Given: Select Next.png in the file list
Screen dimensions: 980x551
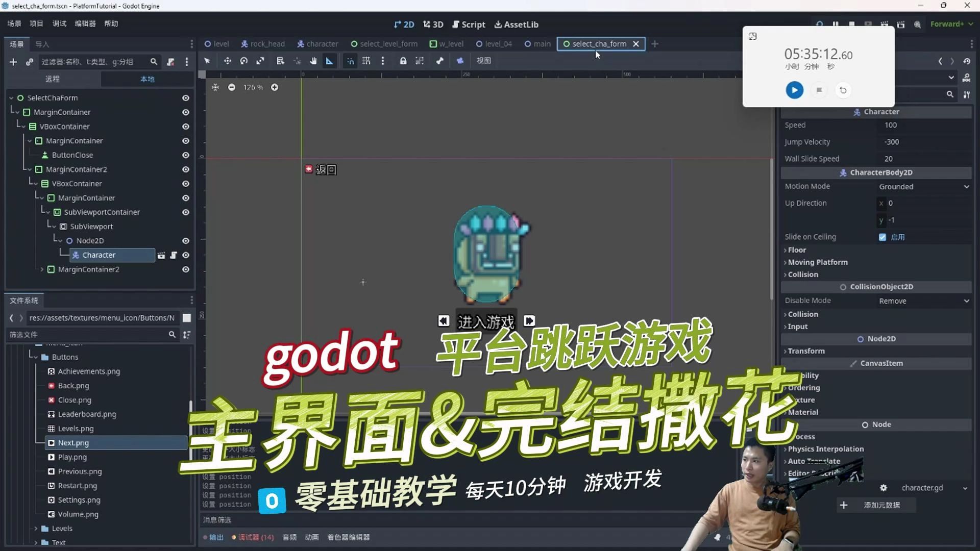Looking at the screenshot, I should click(116, 443).
